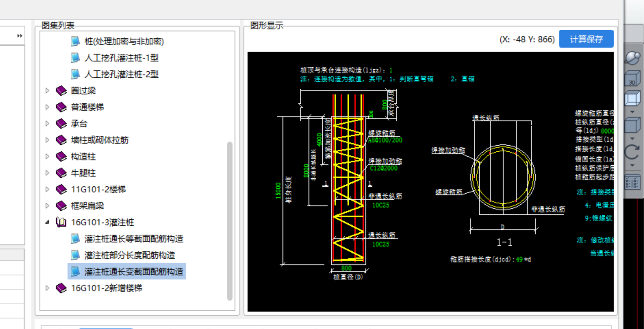The height and width of the screenshot is (329, 644).
Task: Expand the 11G101-2楼梯 node arrow
Action: [47, 190]
